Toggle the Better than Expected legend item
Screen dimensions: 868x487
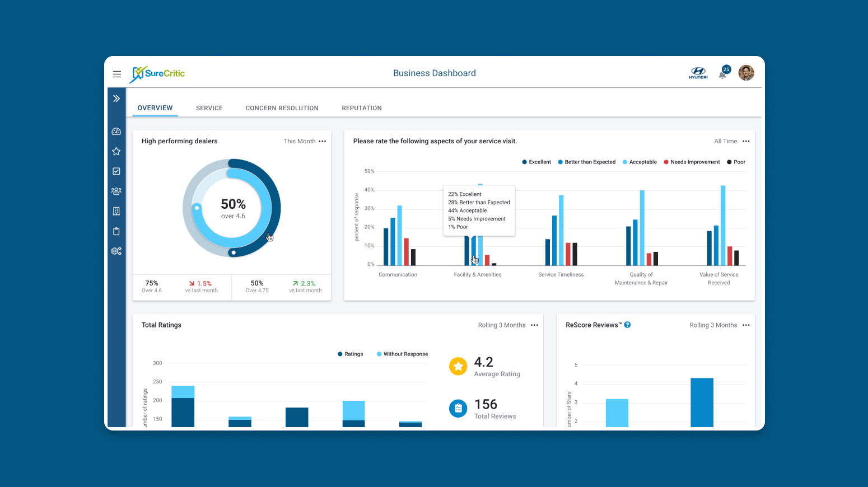(587, 162)
